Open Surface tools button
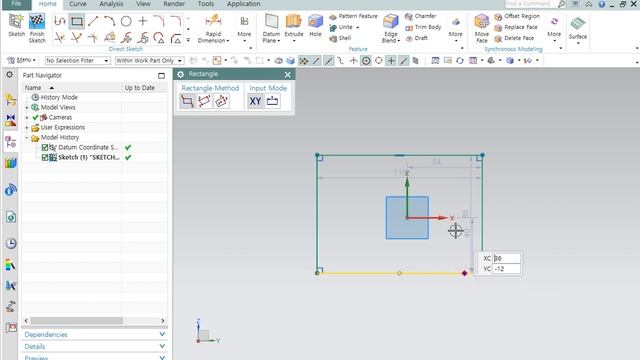This screenshot has height=360, width=640. point(578,28)
